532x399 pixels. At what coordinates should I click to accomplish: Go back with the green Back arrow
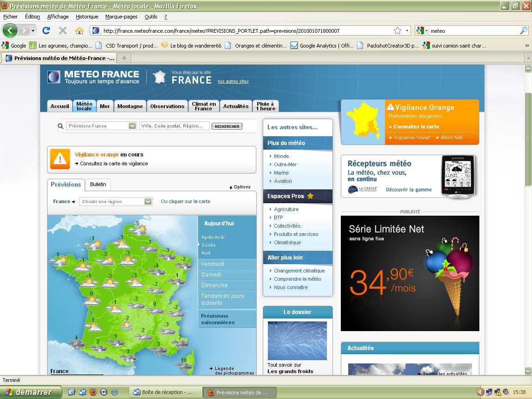point(10,30)
